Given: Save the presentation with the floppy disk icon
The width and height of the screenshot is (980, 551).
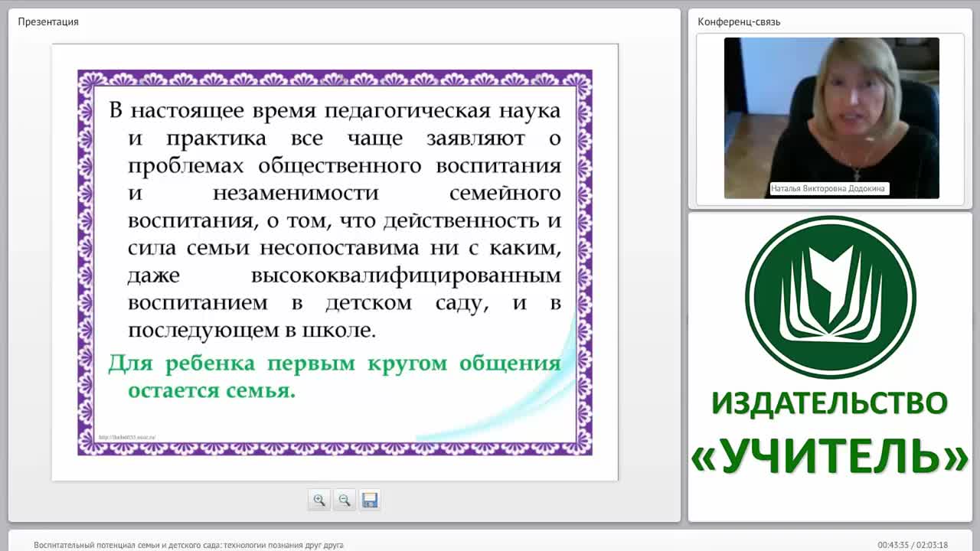Looking at the screenshot, I should (x=370, y=500).
